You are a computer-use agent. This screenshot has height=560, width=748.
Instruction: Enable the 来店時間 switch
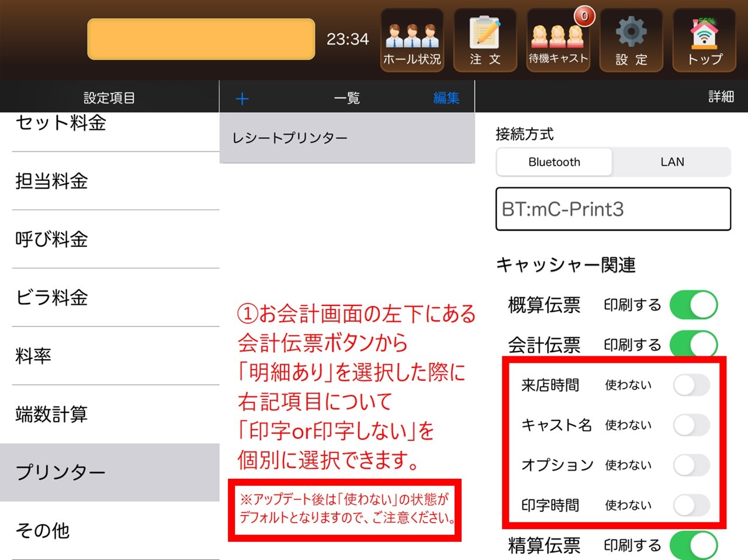click(x=691, y=385)
